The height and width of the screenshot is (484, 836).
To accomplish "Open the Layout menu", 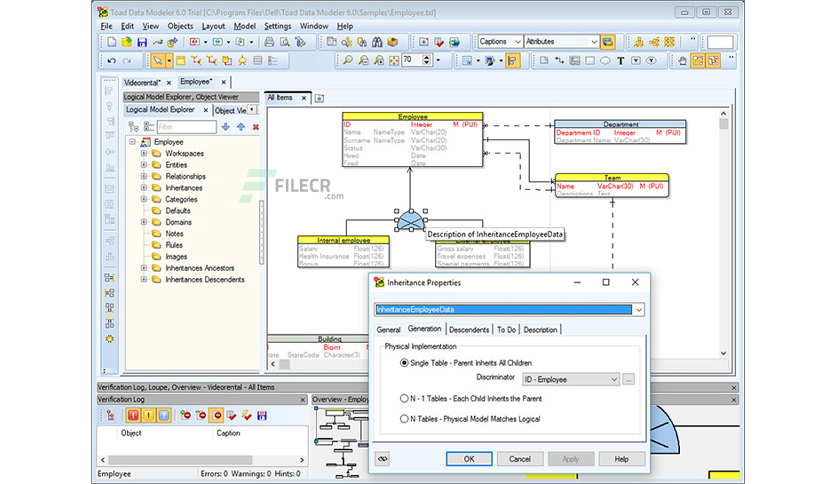I will tap(213, 26).
